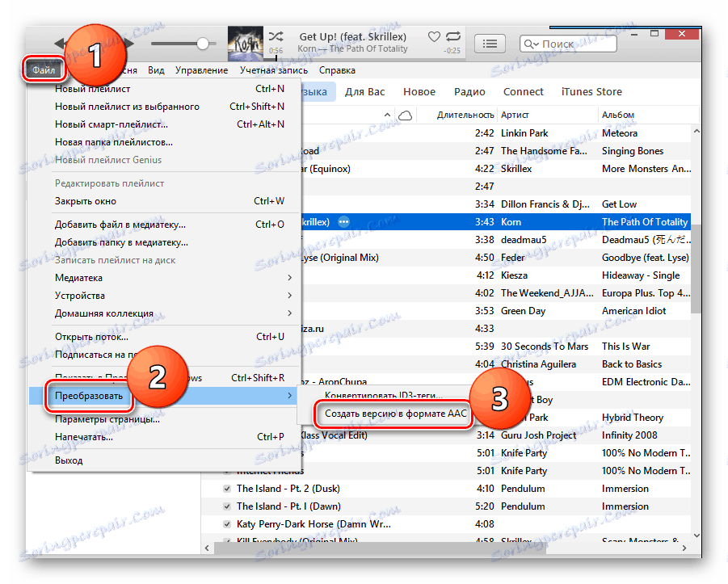Click the Поиск search field
This screenshot has width=728, height=584.
pyautogui.click(x=568, y=44)
